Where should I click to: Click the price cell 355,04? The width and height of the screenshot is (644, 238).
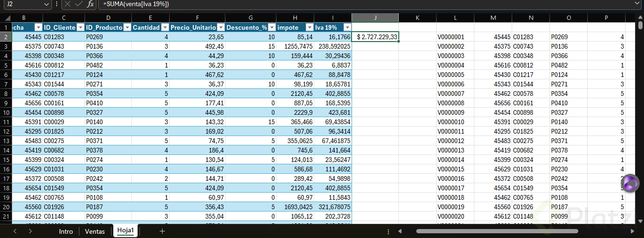[197, 216]
